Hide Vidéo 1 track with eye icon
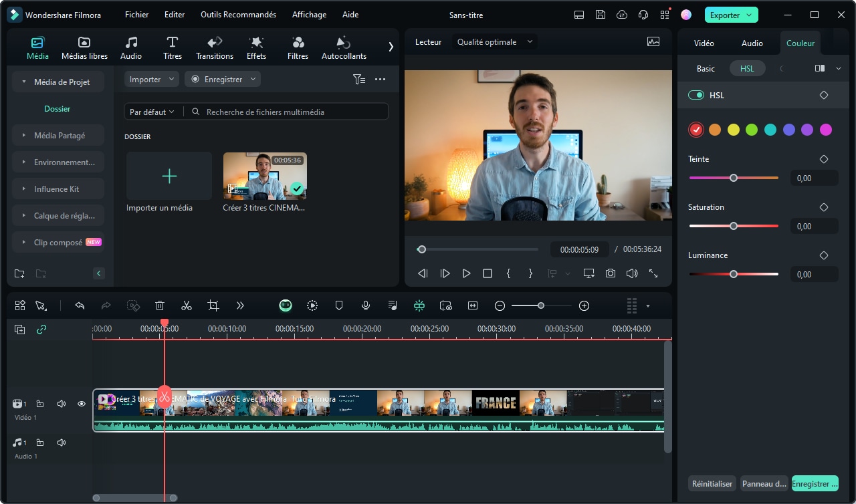Screen dimensions: 856x504 coord(82,404)
